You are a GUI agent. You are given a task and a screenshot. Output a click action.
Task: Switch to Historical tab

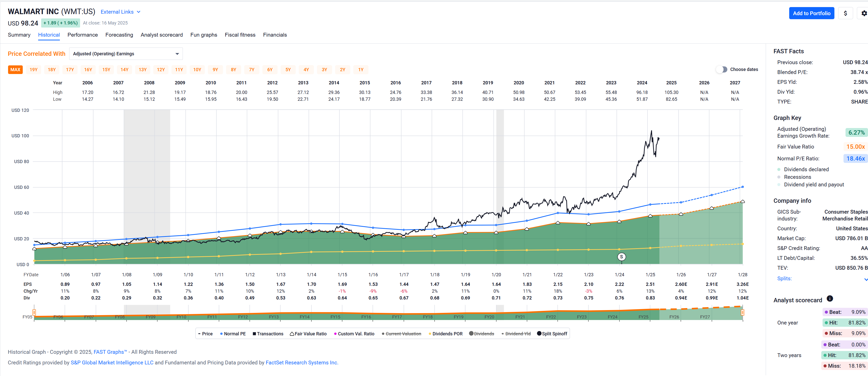(x=49, y=35)
